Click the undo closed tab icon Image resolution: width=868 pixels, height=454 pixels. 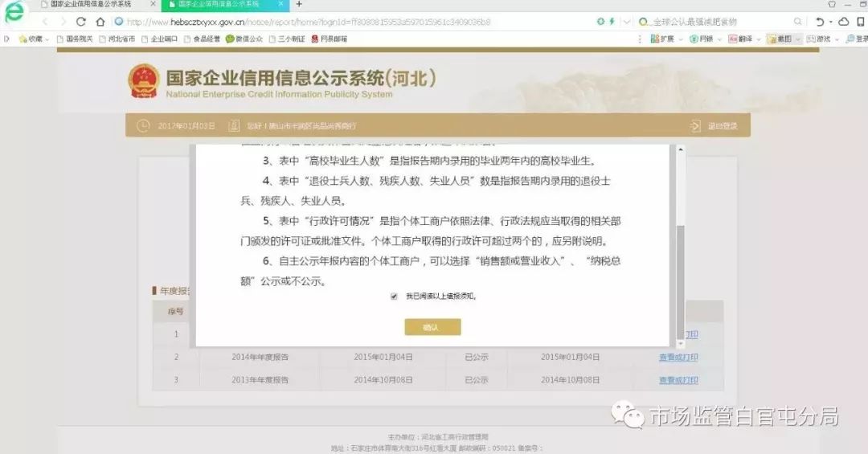pos(820,22)
